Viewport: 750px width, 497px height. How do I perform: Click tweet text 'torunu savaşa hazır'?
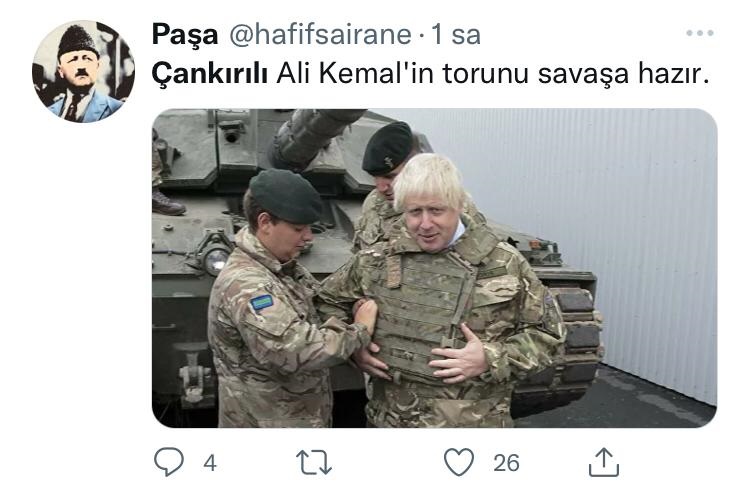[x=575, y=74]
